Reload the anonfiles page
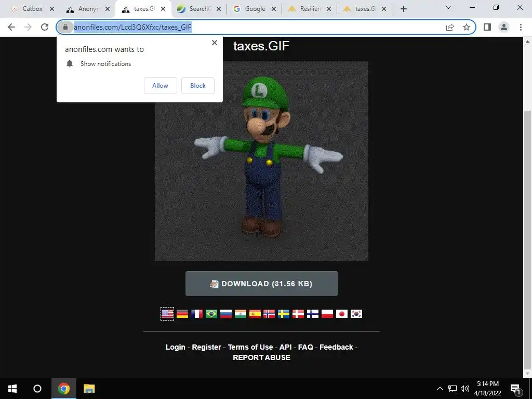This screenshot has width=532, height=399. (x=45, y=27)
